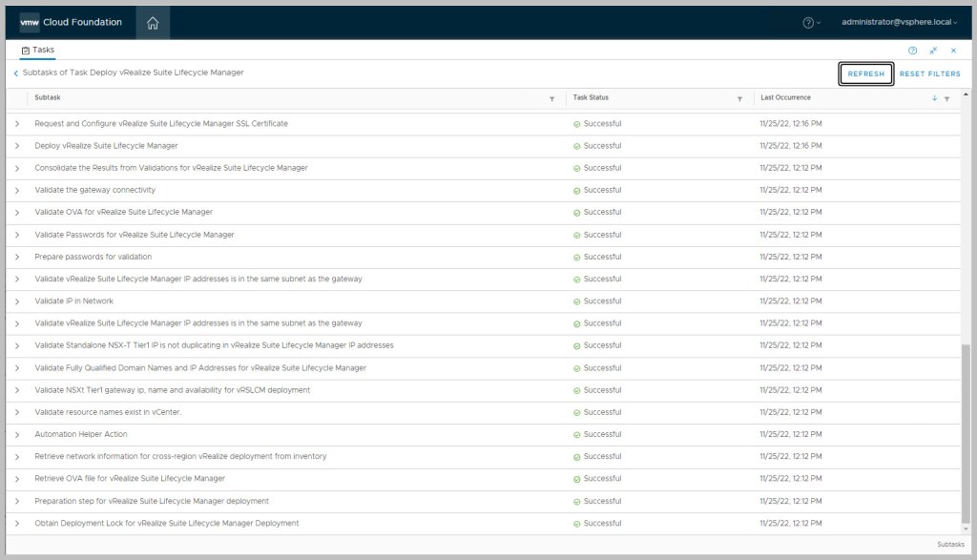Click scroll-down arrow of subtasks list

pyautogui.click(x=966, y=529)
